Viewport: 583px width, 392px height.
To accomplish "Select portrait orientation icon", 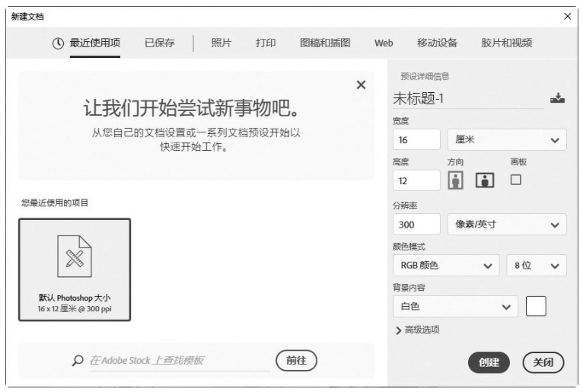I will (456, 180).
